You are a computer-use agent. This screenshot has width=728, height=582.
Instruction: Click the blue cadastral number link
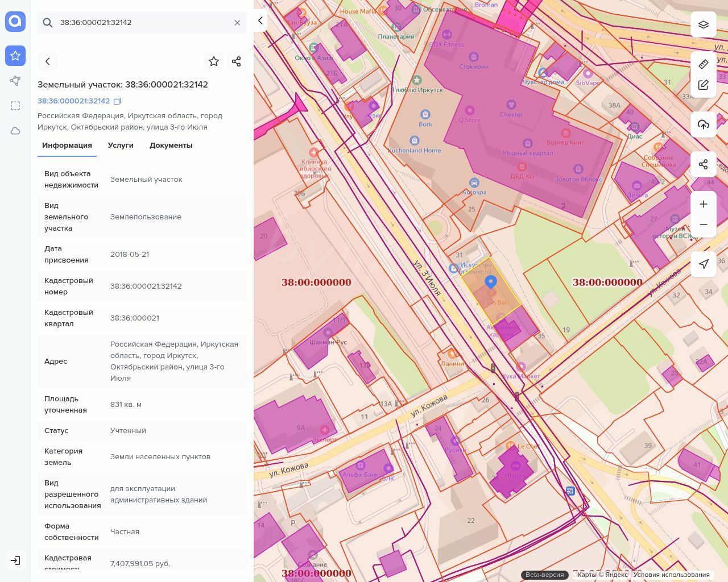73,101
